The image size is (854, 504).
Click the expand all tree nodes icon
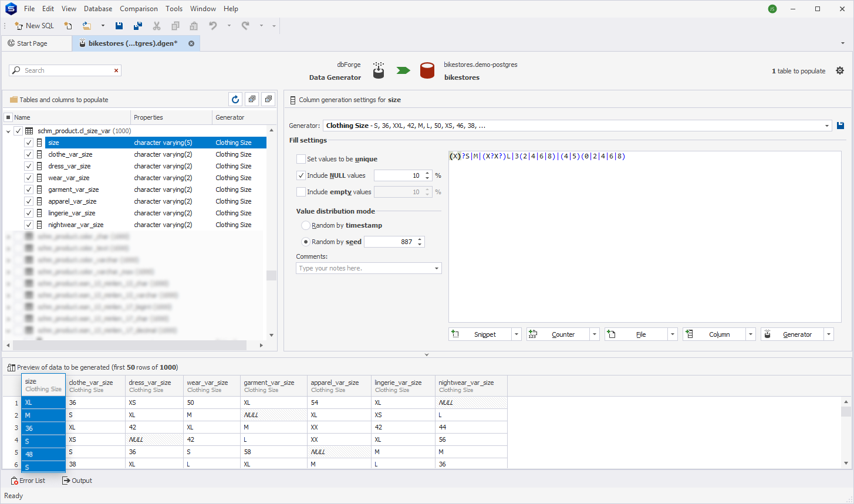(252, 100)
